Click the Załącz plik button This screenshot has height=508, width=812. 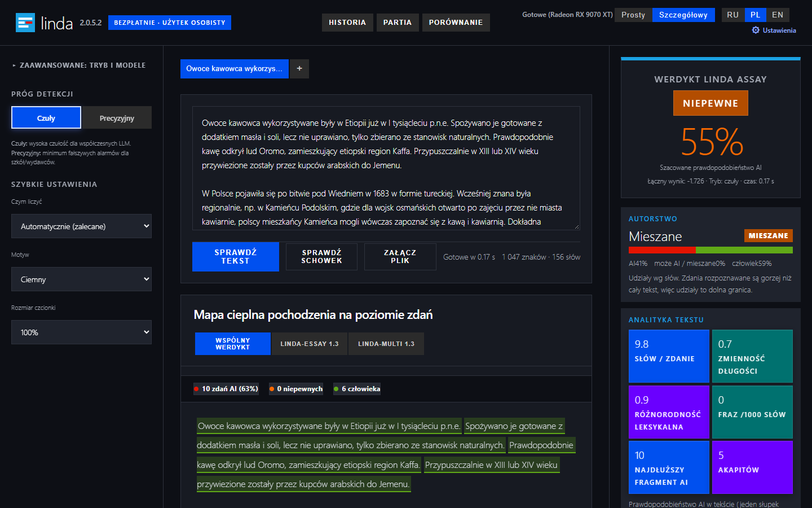(400, 257)
